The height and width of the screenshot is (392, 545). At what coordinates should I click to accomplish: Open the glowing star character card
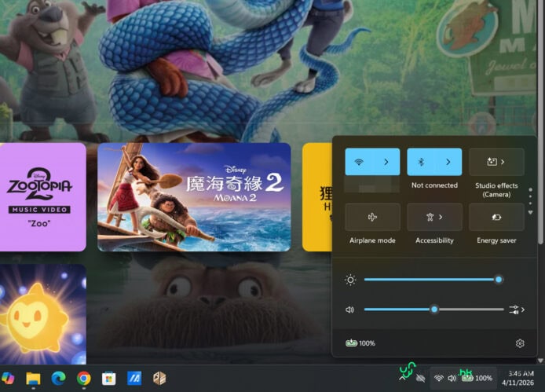[42, 313]
